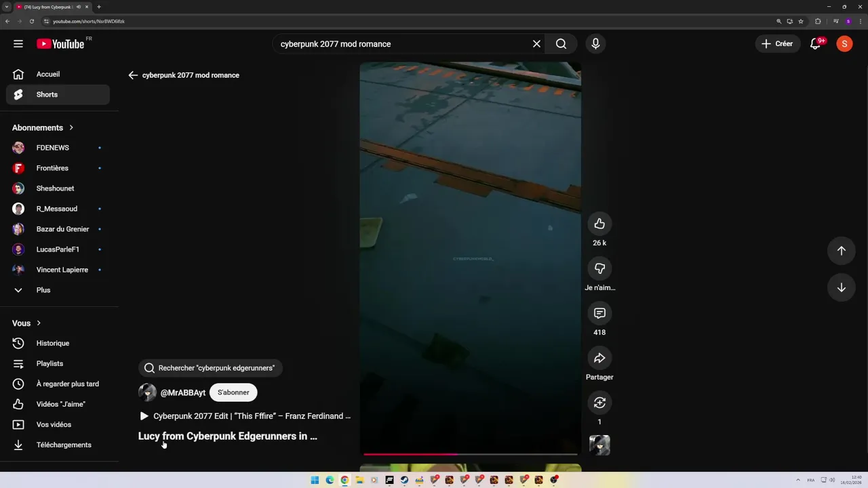Pause the playing Short video
Screen dimensions: 868x488
[471, 258]
